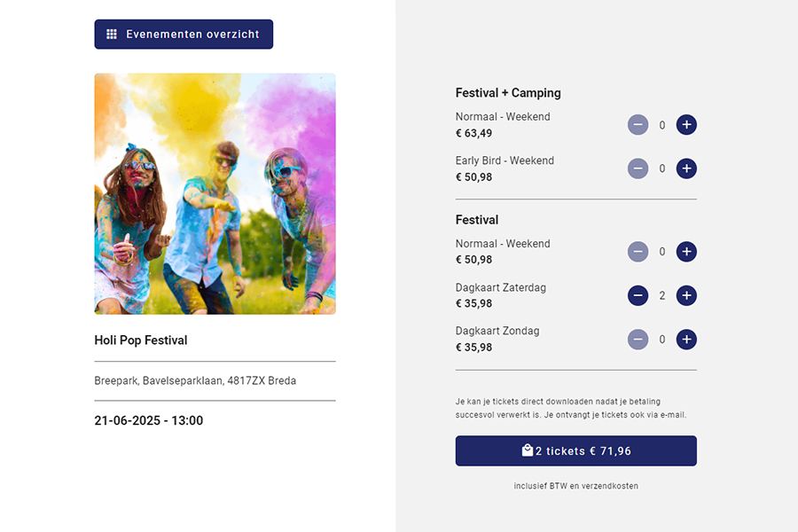Click the Dagkaart Zaterdag quantity value
The image size is (798, 532).
click(662, 295)
